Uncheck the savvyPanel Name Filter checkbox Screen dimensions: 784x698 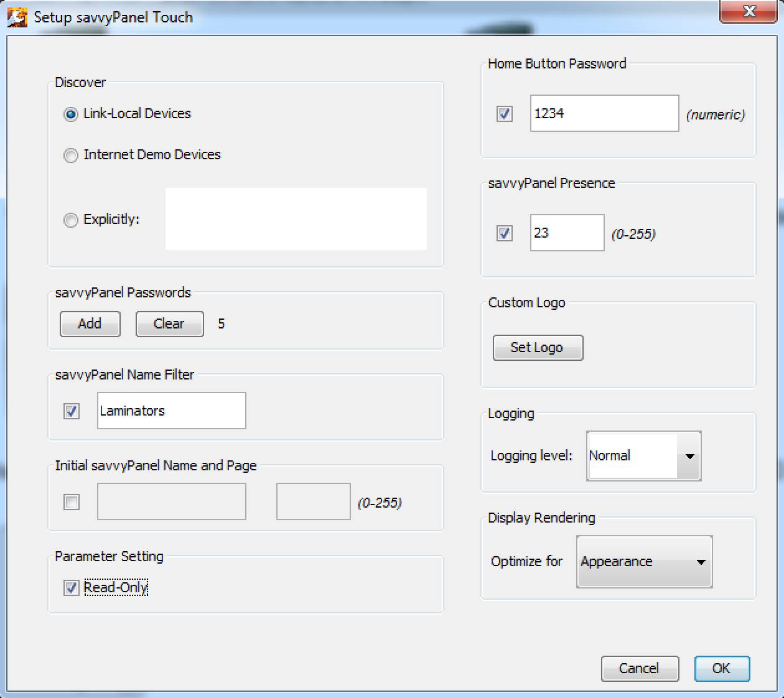pos(72,411)
